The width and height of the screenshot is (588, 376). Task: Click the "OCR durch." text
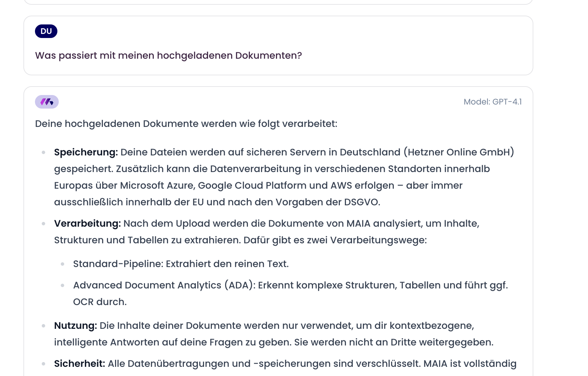coord(100,302)
